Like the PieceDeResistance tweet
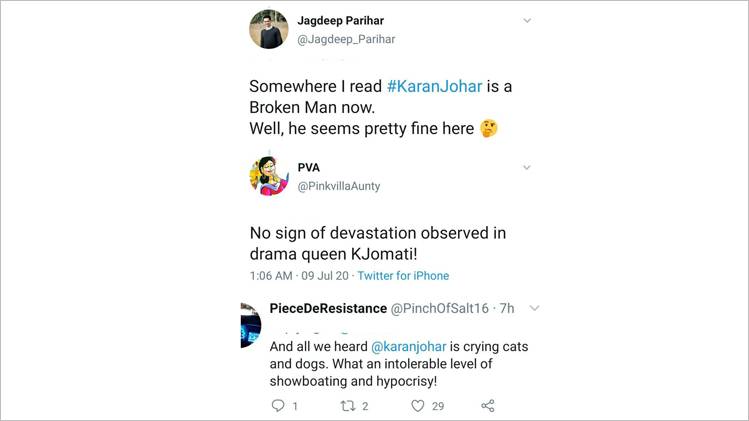 tap(418, 405)
